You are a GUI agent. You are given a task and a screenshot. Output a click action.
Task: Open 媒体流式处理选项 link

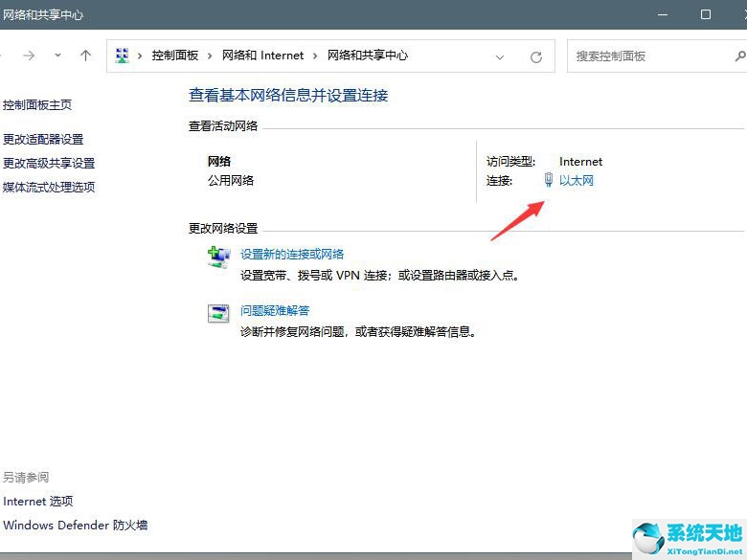click(49, 187)
